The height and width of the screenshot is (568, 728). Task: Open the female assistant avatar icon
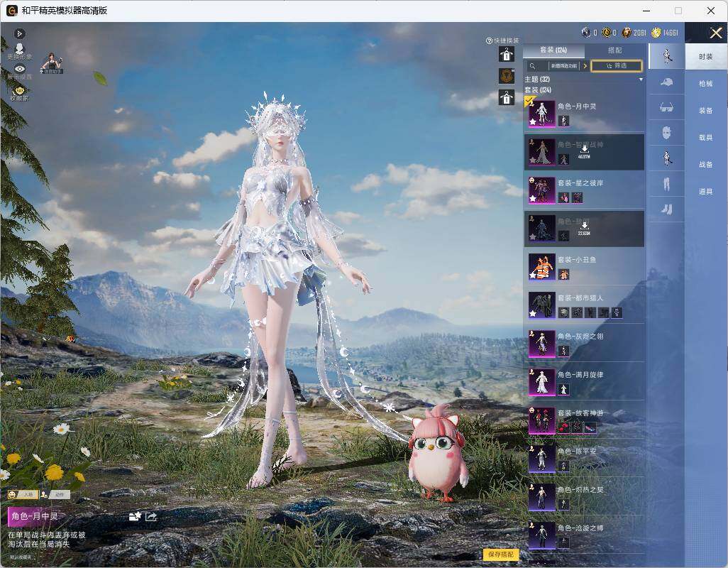[51, 62]
